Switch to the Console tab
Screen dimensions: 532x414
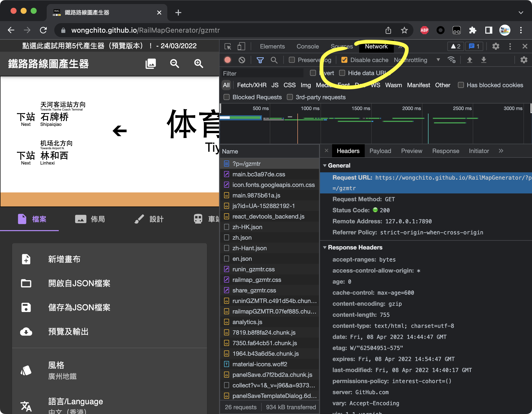click(x=307, y=46)
